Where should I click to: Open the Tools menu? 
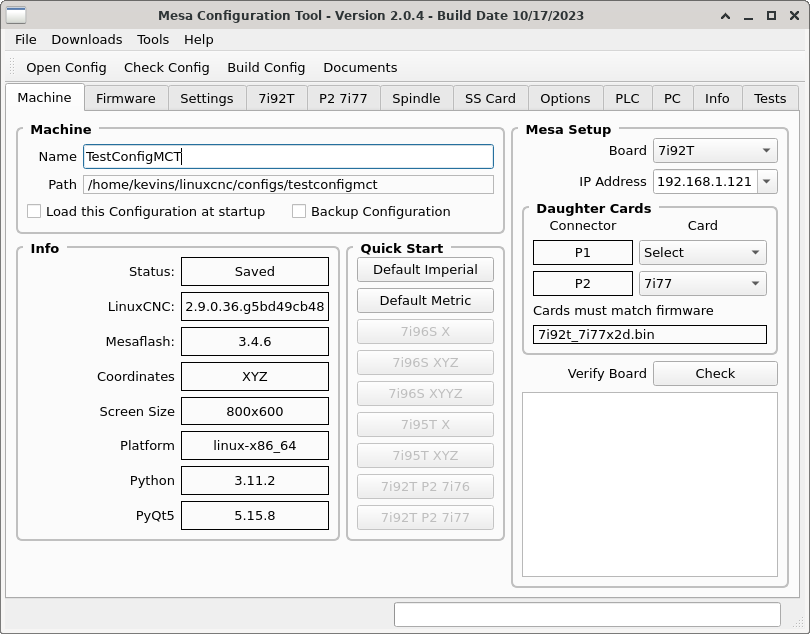pos(153,40)
